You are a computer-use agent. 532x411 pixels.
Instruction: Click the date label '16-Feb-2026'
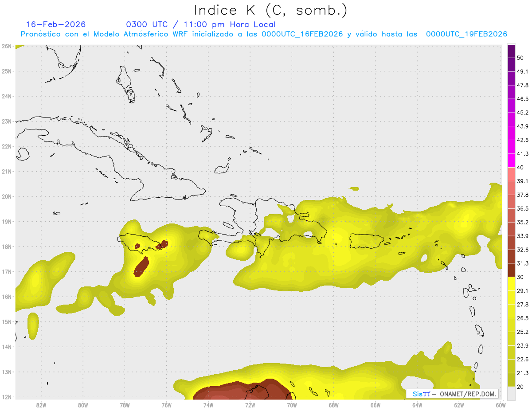pyautogui.click(x=55, y=24)
